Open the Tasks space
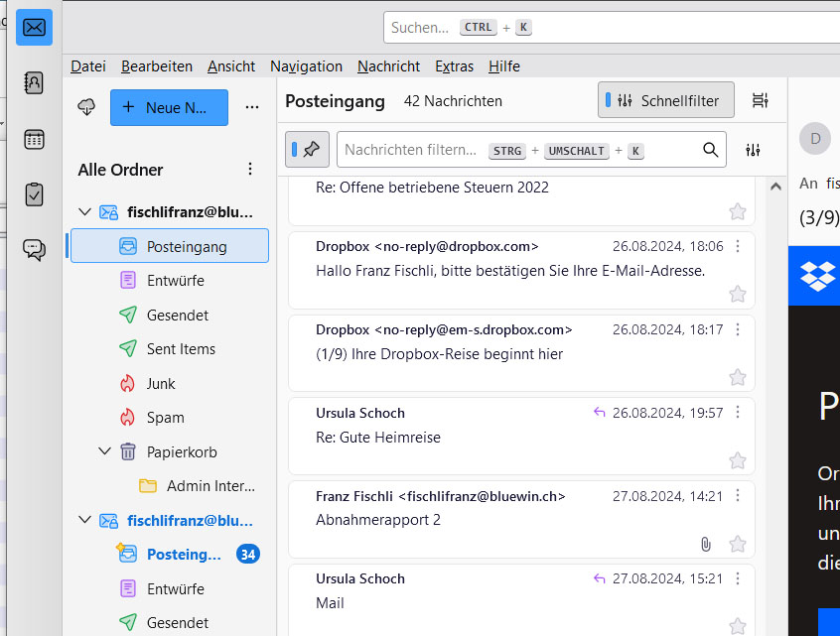840x636 pixels. coord(34,194)
